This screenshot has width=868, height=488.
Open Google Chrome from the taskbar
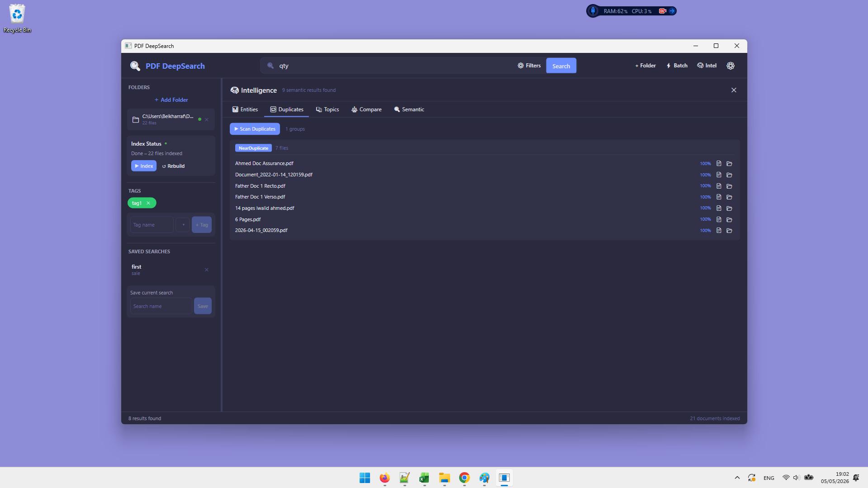coord(464,478)
